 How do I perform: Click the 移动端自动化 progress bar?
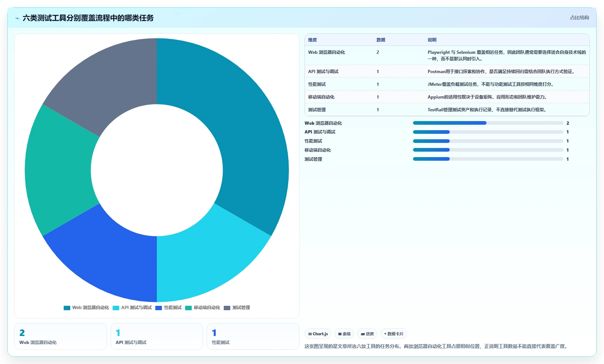point(488,150)
